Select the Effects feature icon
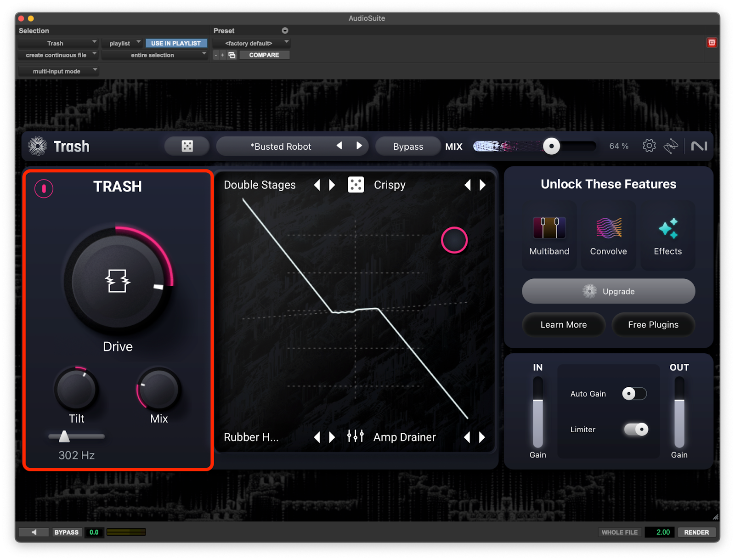This screenshot has width=735, height=560. (x=667, y=228)
